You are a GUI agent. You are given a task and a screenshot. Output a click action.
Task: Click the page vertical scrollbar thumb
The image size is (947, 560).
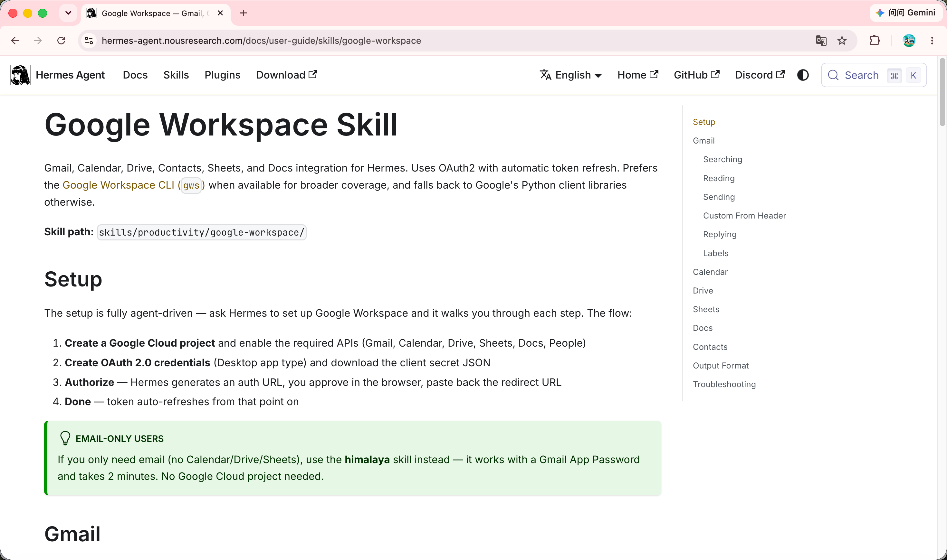click(x=942, y=92)
